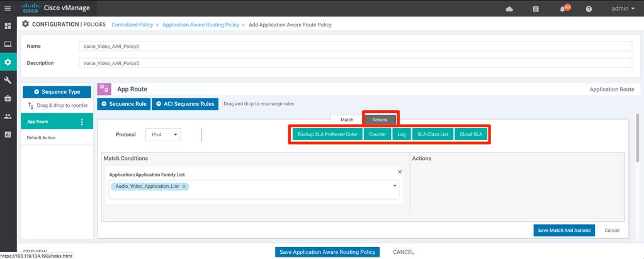Open the Monitor laptop sidebar icon

(8, 44)
